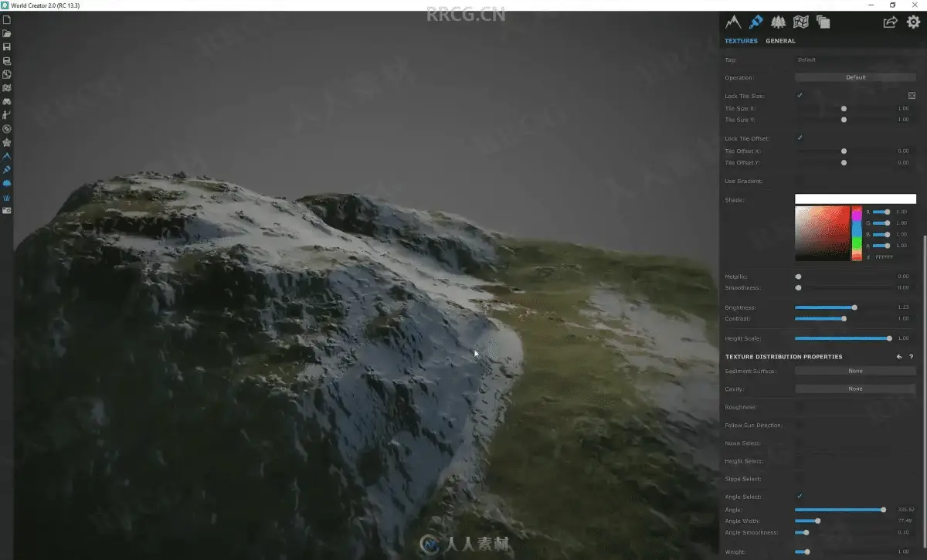Image resolution: width=927 pixels, height=560 pixels.
Task: Uncheck Lock Tile Size checkbox
Action: 800,96
